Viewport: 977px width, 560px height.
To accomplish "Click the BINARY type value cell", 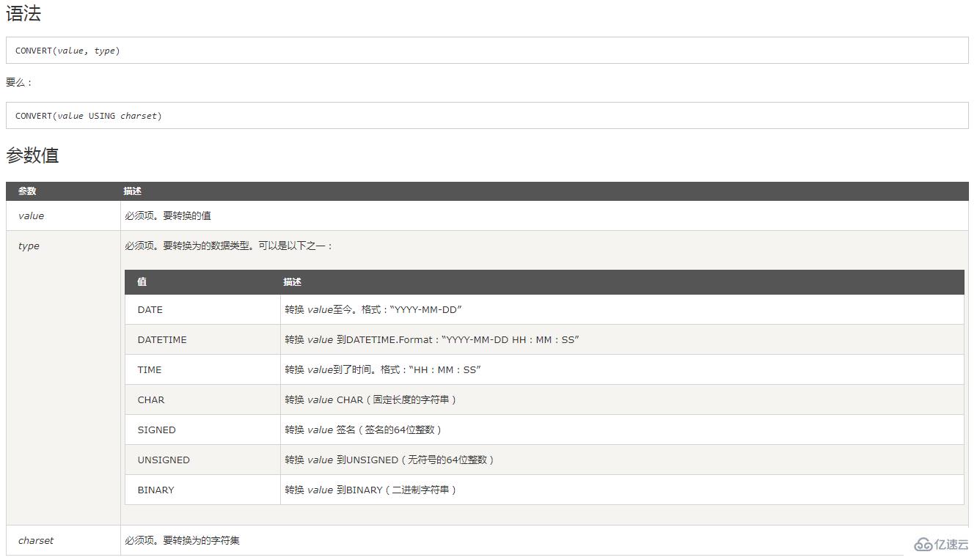I will [202, 490].
